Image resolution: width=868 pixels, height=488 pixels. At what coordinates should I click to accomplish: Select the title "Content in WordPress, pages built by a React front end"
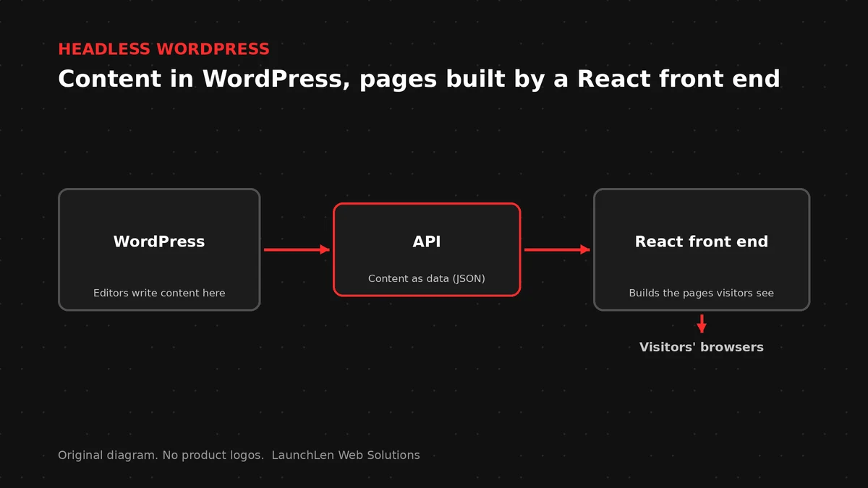tap(419, 79)
